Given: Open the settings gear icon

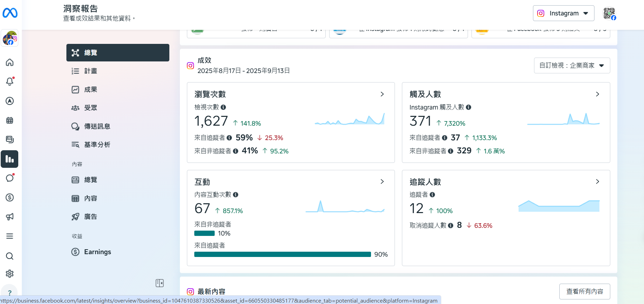Looking at the screenshot, I should [10, 273].
